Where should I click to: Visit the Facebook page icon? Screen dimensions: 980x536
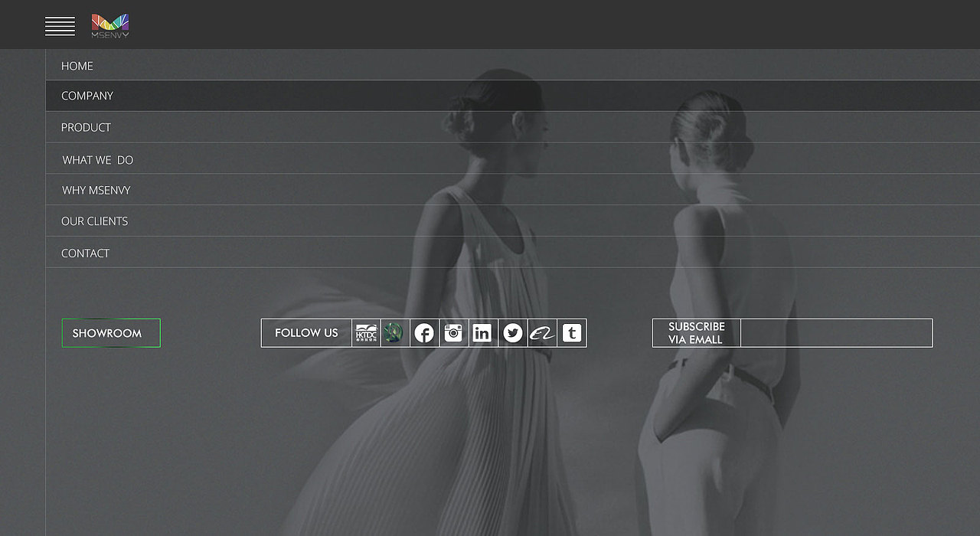tap(424, 333)
